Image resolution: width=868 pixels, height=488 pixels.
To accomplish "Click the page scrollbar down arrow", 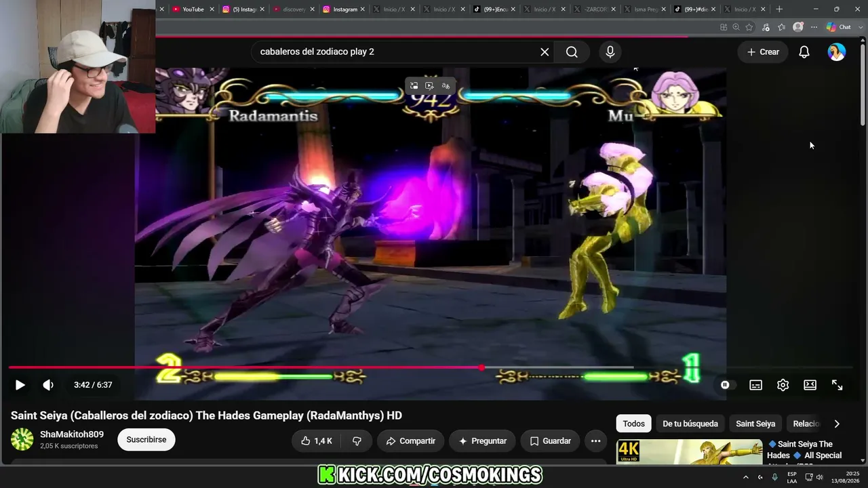I will point(863,461).
